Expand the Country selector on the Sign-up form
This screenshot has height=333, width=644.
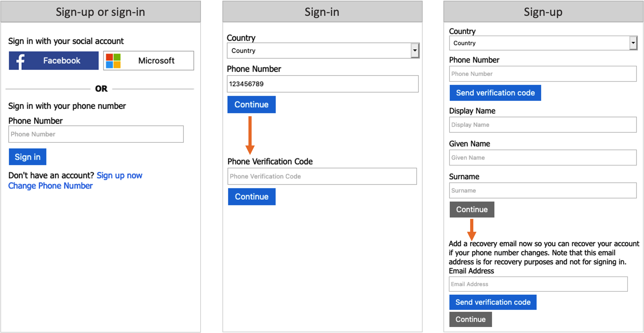pos(543,43)
